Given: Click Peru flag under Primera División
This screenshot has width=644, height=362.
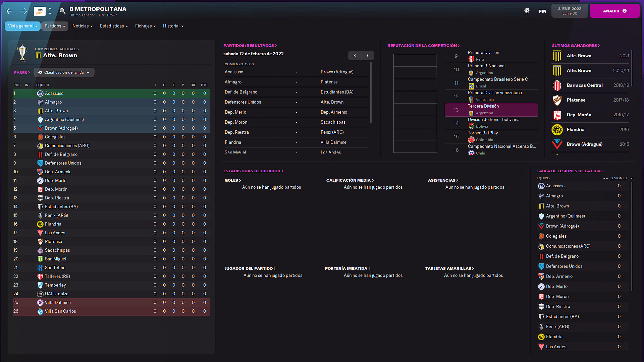Looking at the screenshot, I should coord(471,59).
